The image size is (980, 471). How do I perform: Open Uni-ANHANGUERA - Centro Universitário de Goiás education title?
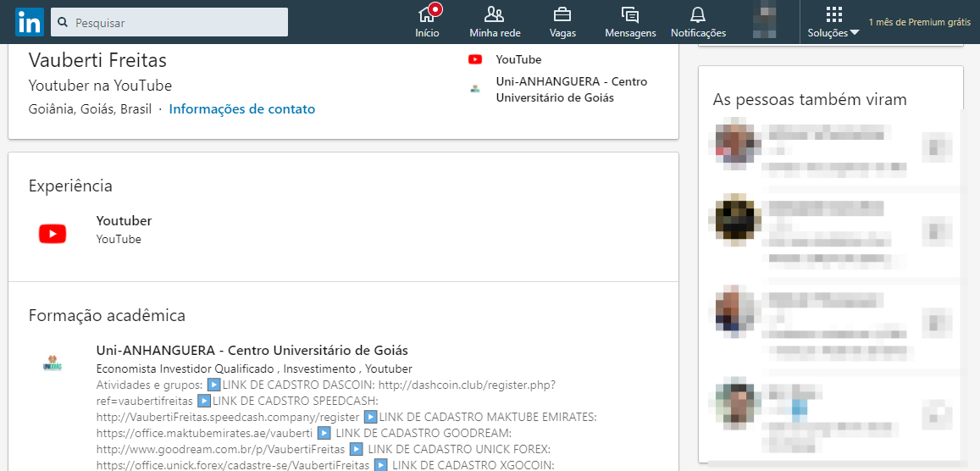[x=252, y=350]
